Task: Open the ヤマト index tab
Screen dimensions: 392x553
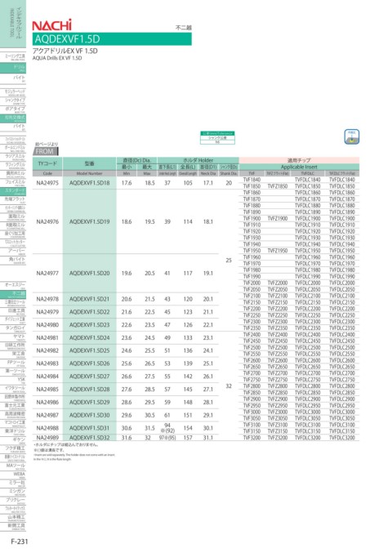Action: 13,337
